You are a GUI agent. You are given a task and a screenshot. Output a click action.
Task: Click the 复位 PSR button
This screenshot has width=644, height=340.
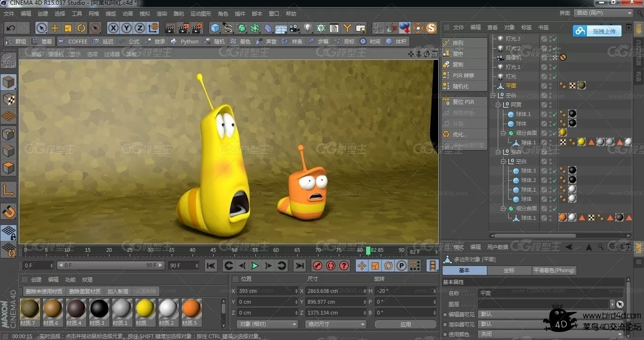coord(465,102)
